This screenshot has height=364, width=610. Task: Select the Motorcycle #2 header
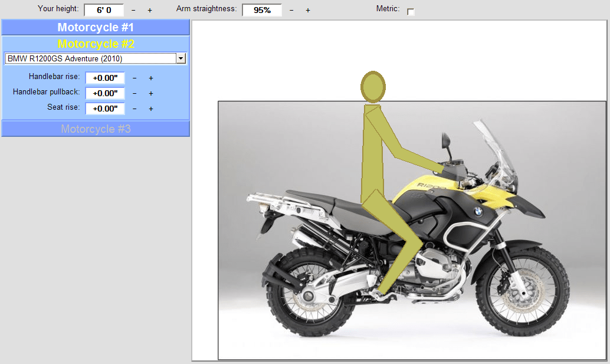95,44
